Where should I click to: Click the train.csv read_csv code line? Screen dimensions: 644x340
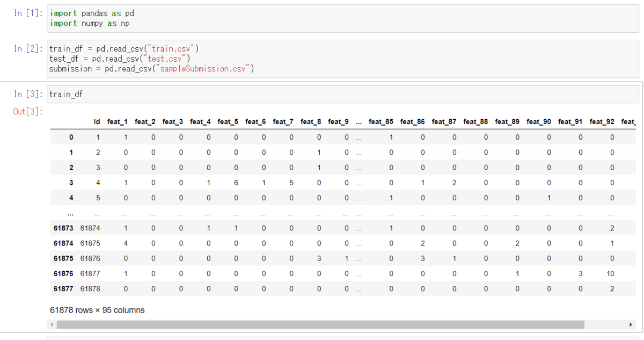click(125, 49)
